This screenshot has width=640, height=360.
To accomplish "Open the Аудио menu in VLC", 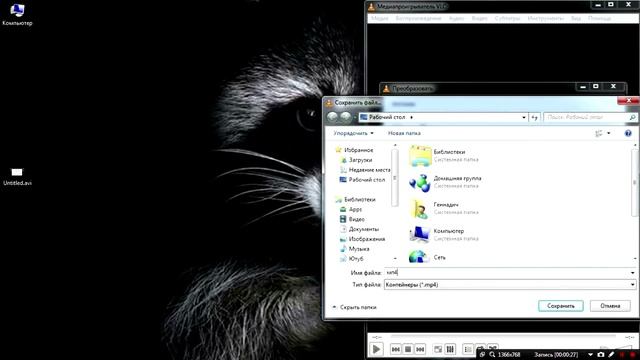I will (x=456, y=18).
